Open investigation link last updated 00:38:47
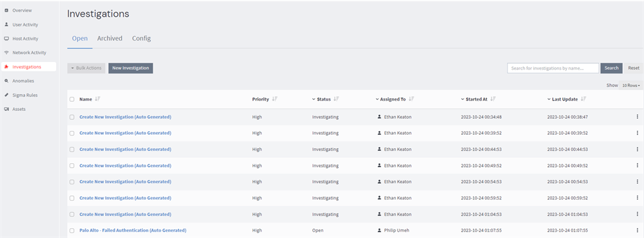 [126, 117]
